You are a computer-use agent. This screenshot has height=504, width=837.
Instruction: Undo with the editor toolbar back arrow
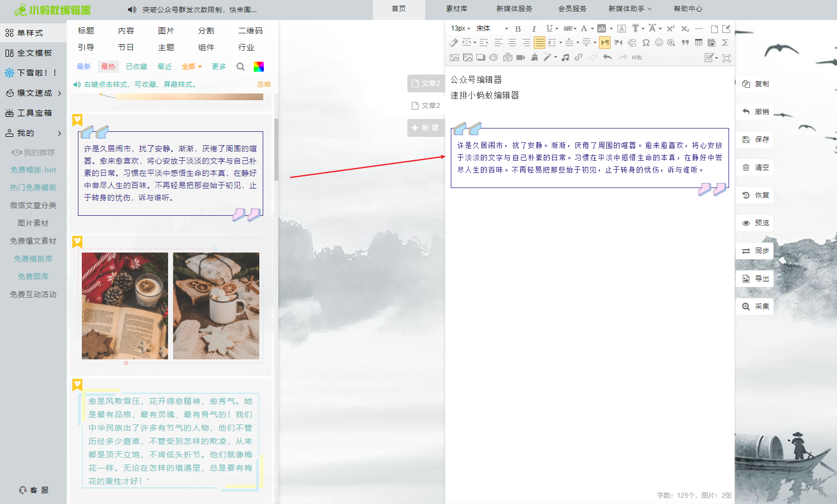point(607,57)
